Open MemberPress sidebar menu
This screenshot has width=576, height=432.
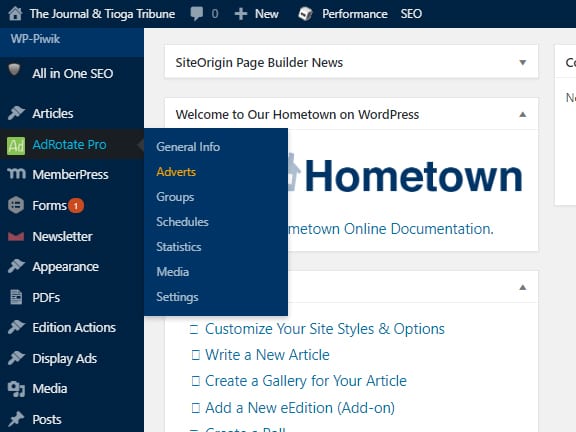click(70, 174)
